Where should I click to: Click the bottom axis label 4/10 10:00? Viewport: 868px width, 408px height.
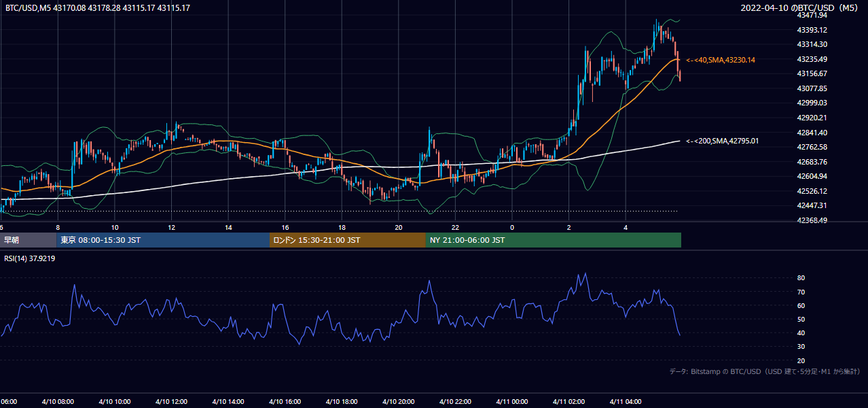coord(115,402)
